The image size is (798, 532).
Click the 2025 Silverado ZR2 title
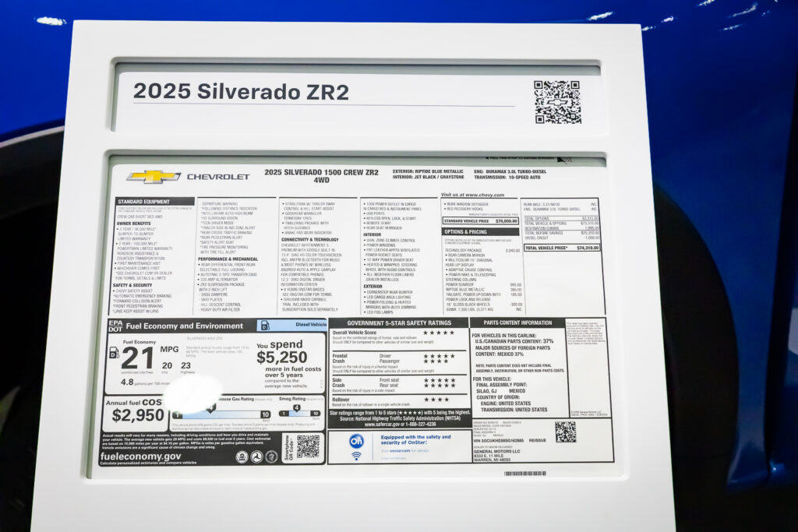click(x=242, y=92)
